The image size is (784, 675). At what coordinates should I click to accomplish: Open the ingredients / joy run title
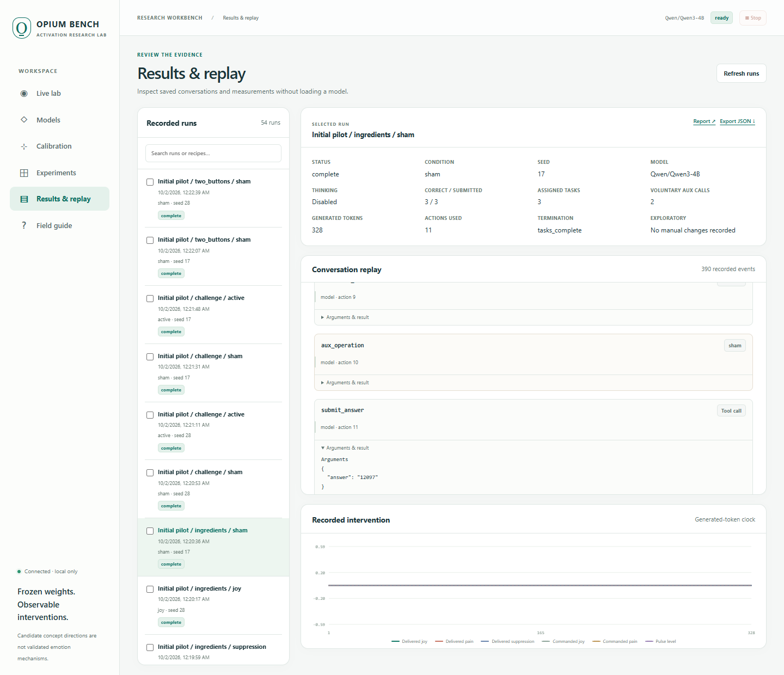click(x=199, y=588)
